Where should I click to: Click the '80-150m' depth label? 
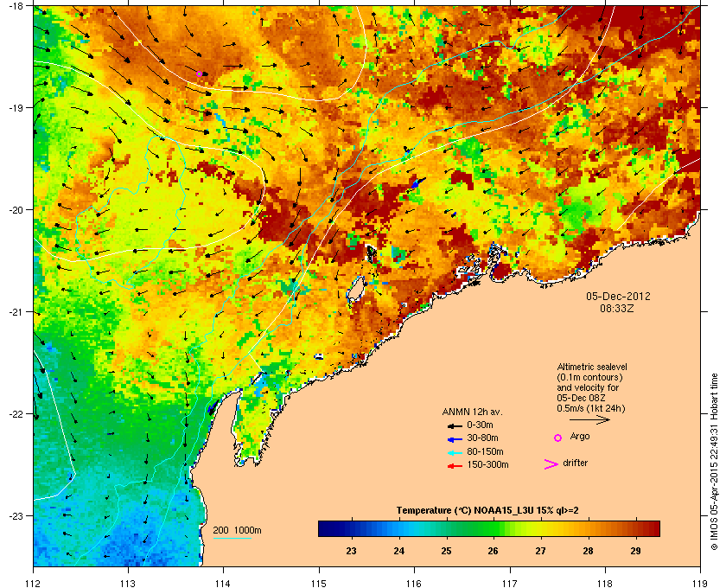coord(485,451)
